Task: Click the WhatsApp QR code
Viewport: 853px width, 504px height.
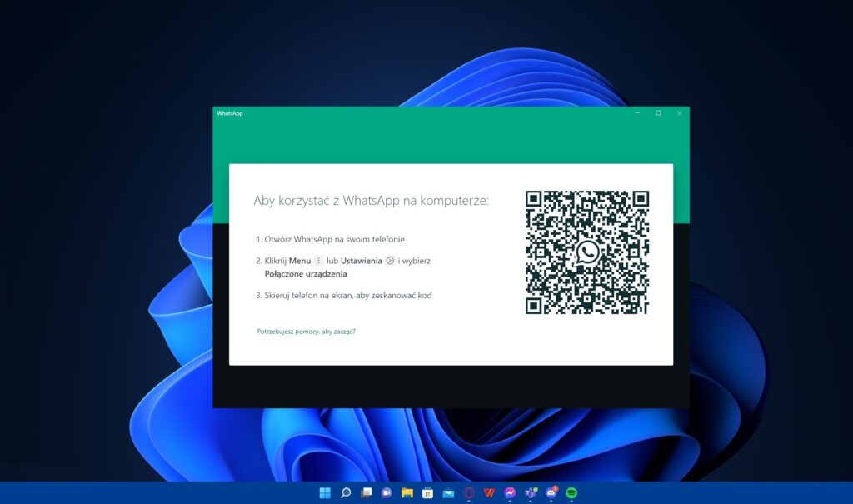Action: 587,252
